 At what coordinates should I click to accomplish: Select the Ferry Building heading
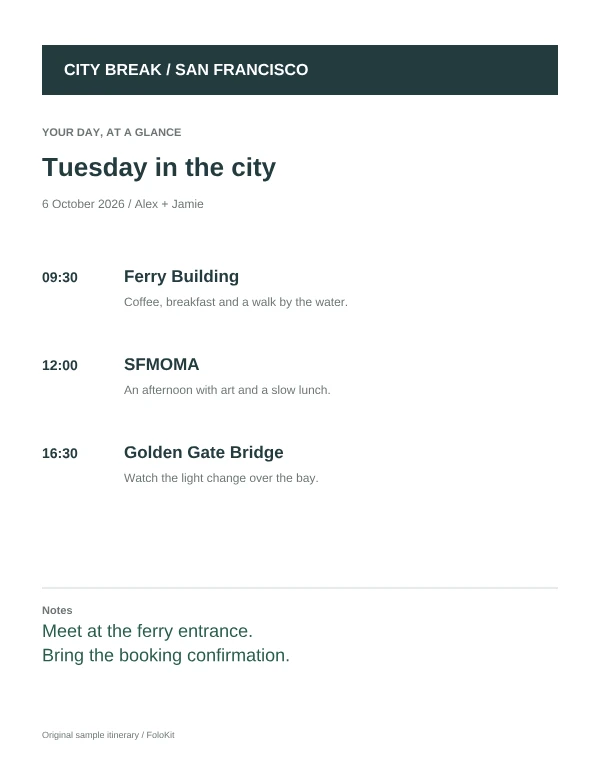click(x=181, y=277)
